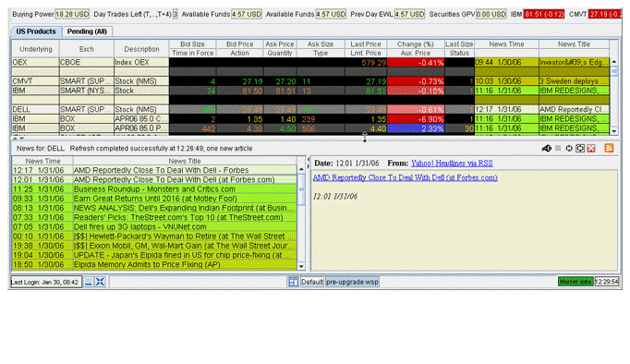Click the blue expand-arrows icon in status bar

(100, 282)
